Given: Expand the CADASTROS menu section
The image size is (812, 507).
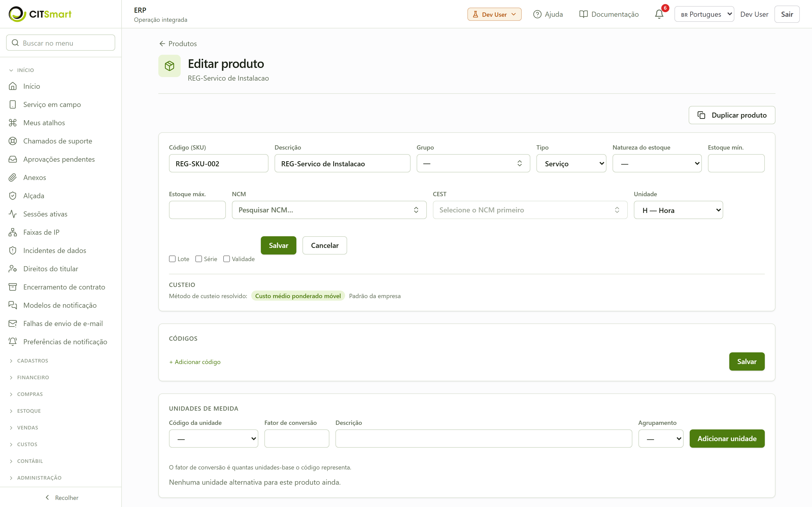Looking at the screenshot, I should [x=32, y=360].
